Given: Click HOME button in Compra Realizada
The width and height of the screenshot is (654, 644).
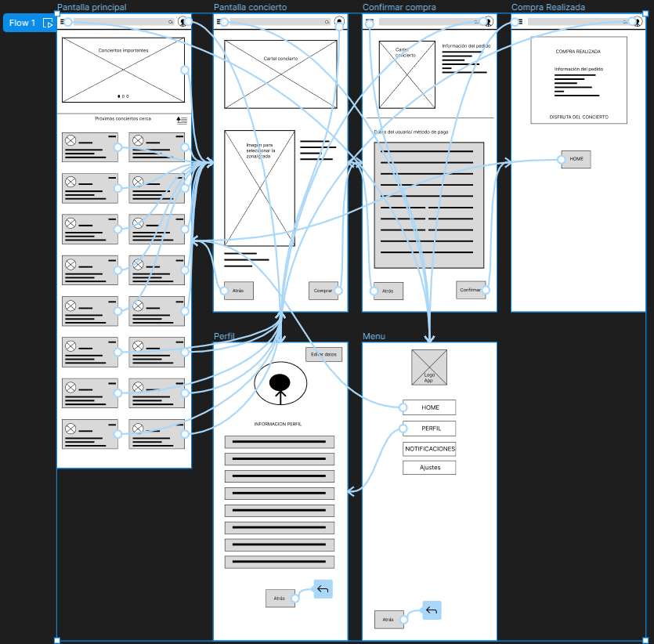Looking at the screenshot, I should (x=576, y=159).
